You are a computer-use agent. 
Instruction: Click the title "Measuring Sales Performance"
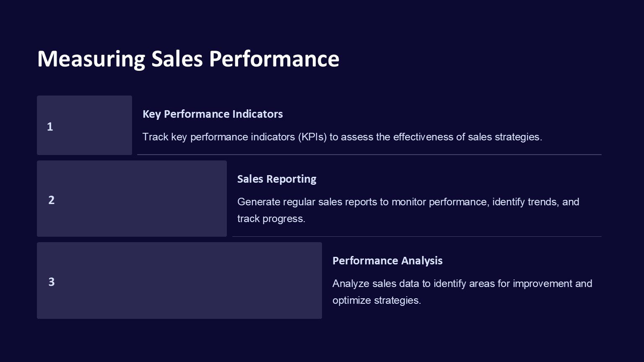(x=188, y=59)
